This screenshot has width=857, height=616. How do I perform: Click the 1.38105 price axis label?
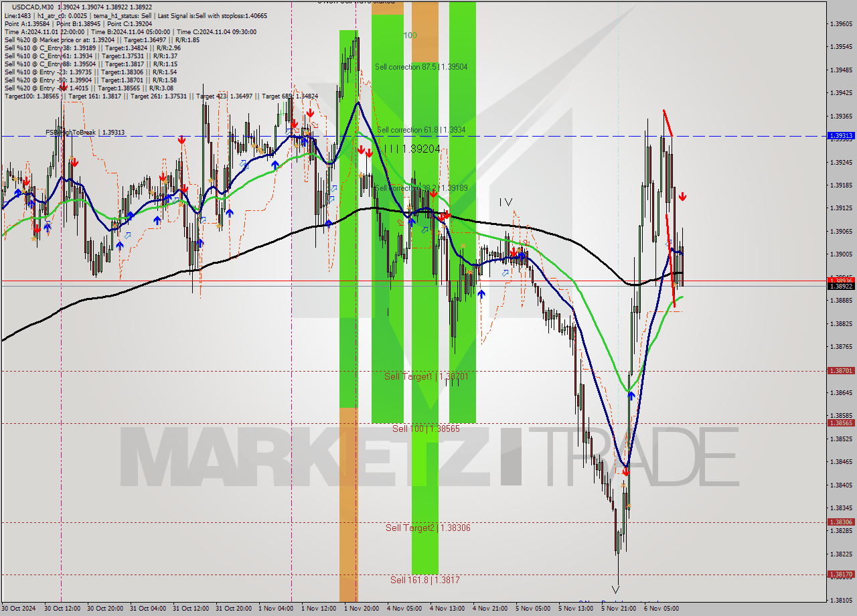coord(842,600)
